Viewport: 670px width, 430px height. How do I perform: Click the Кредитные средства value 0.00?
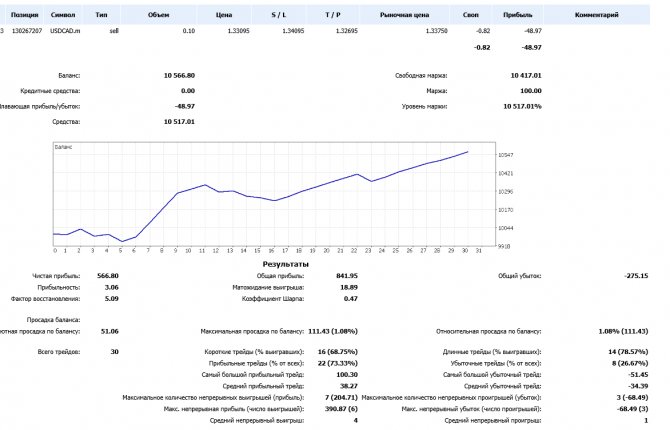click(x=188, y=91)
